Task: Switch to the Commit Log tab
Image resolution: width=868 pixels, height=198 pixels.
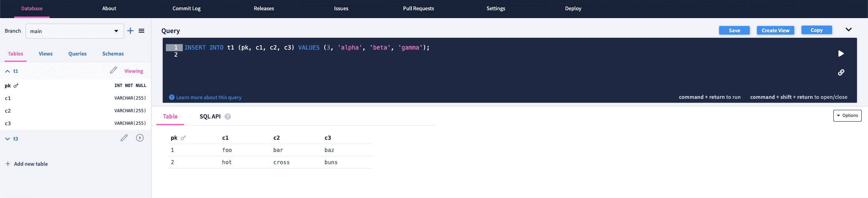Action: point(186,9)
